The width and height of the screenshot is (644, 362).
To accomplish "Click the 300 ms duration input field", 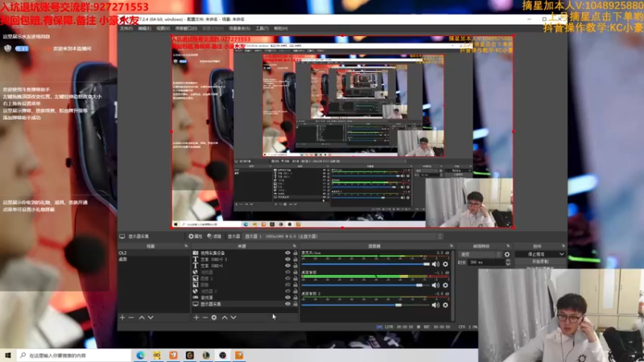I will pyautogui.click(x=487, y=262).
